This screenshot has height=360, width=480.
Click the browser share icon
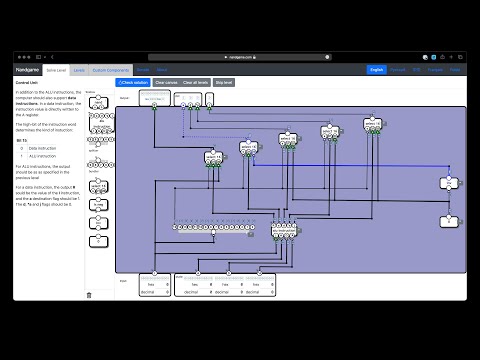442,57
